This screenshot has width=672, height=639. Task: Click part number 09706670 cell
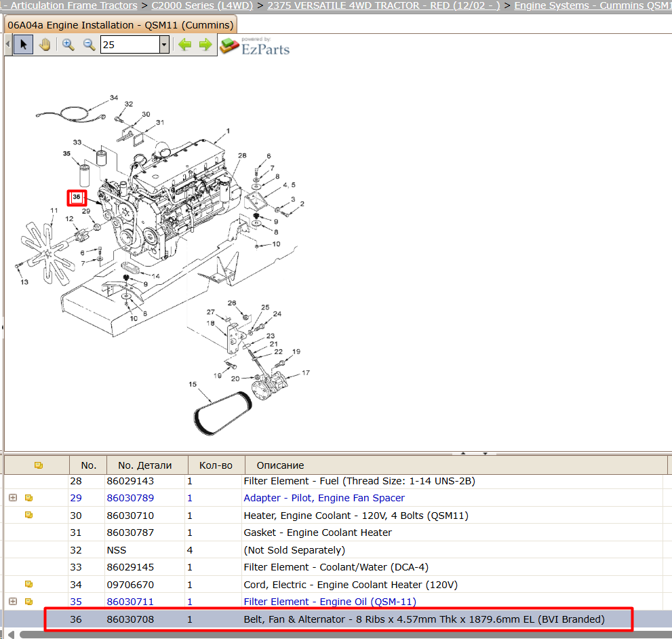click(x=130, y=585)
